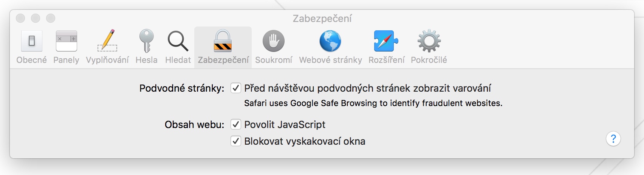Switch to the Pokročilé tab label
Viewport: 644px width, 175px height.
[x=429, y=60]
